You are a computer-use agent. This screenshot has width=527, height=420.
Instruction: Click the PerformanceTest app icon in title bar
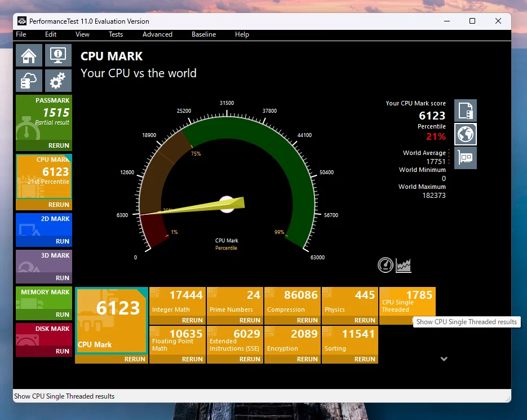pos(22,21)
